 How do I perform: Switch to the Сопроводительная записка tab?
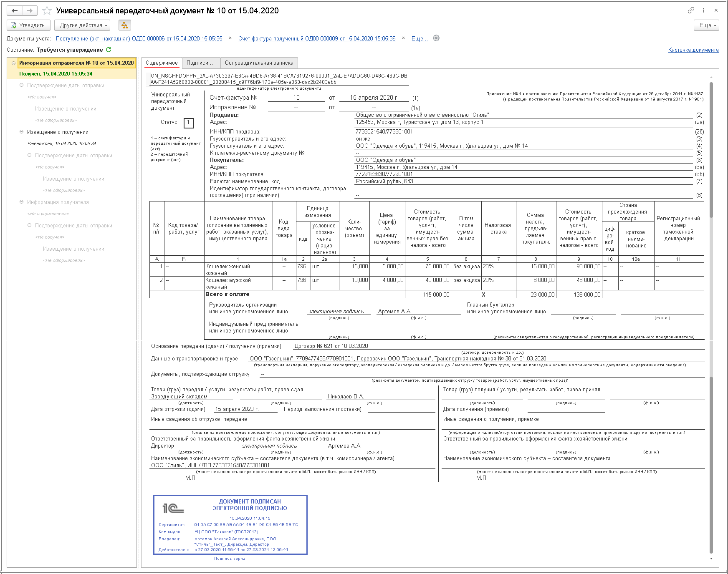point(259,63)
